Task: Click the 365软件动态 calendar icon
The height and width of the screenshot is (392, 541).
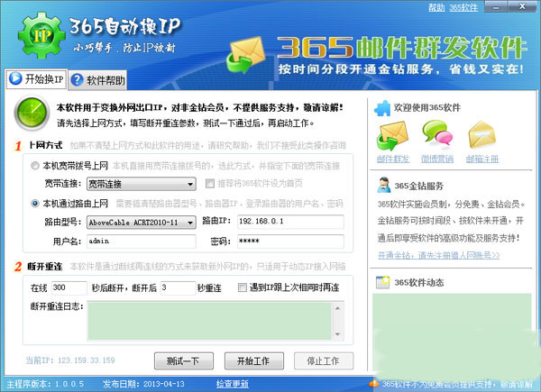Action: click(383, 282)
